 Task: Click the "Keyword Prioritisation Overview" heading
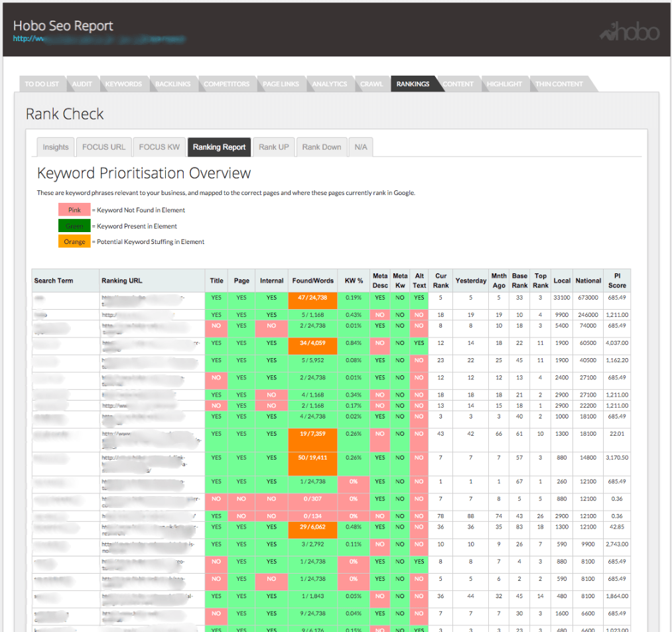(144, 173)
